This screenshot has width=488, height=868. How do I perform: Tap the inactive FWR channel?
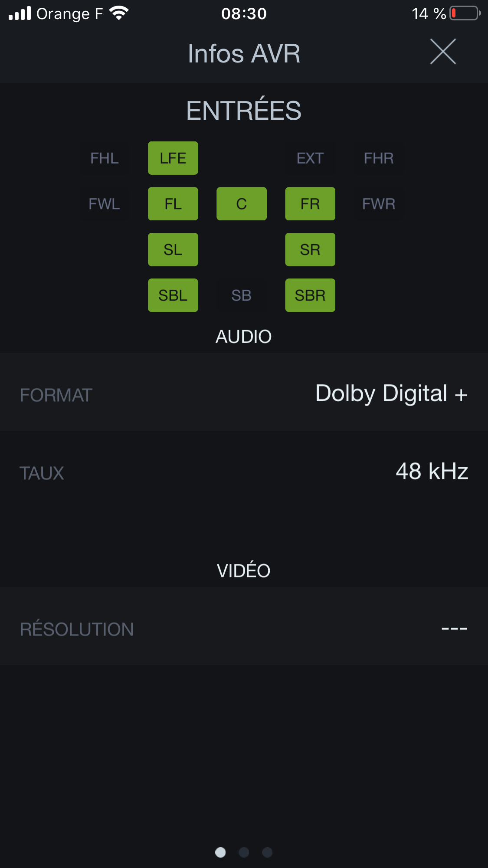pyautogui.click(x=379, y=204)
